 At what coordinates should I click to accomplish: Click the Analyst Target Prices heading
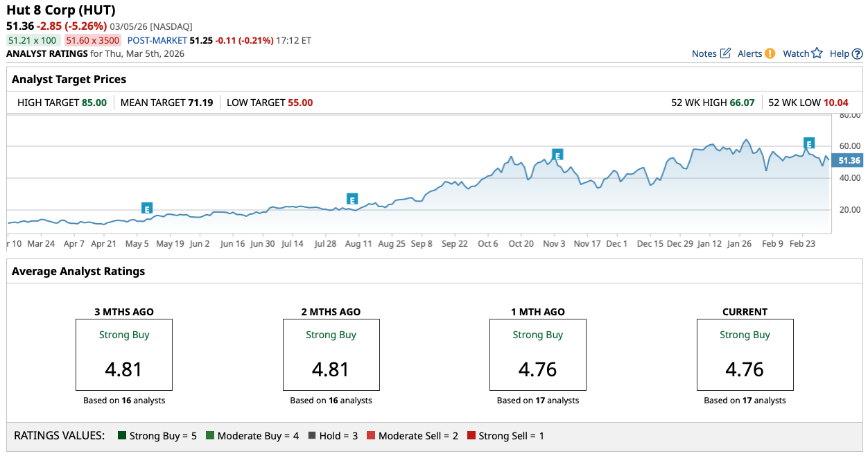pyautogui.click(x=69, y=79)
